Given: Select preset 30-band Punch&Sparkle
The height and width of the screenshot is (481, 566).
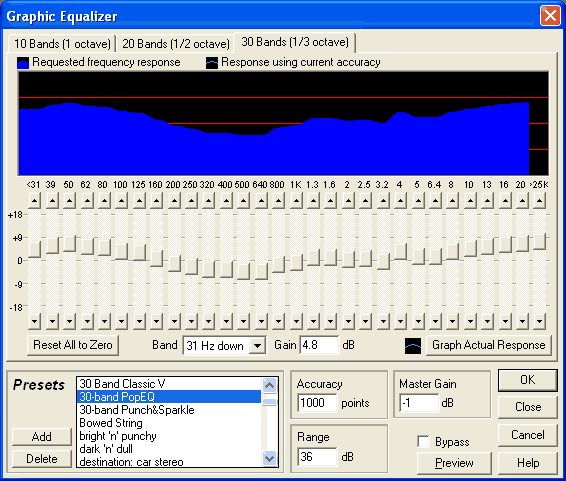Looking at the screenshot, I should 169,410.
